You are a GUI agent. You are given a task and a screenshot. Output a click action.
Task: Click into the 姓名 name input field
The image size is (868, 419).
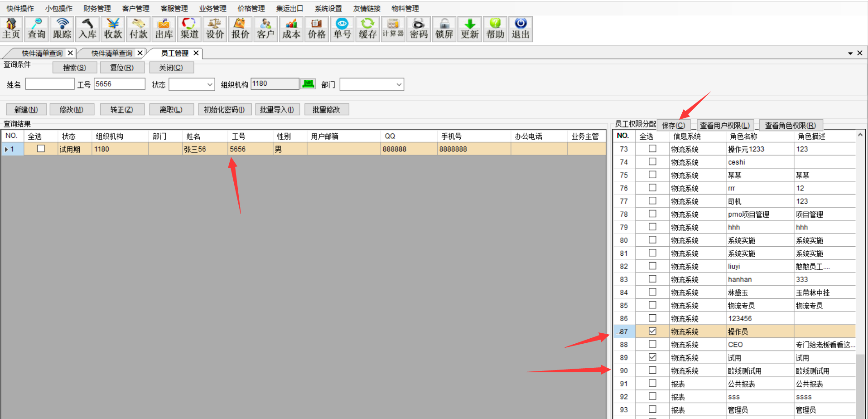pyautogui.click(x=50, y=84)
